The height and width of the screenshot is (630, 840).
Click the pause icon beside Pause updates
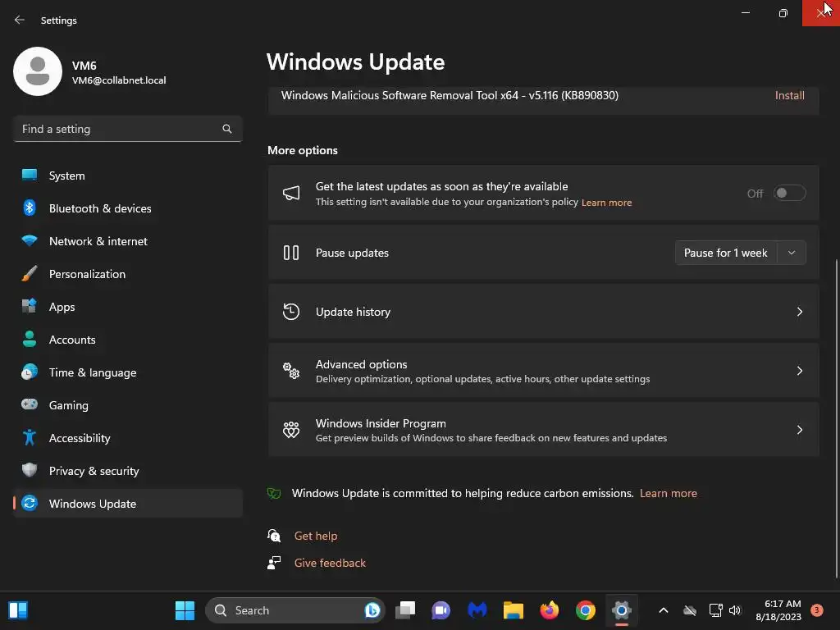[x=291, y=253]
